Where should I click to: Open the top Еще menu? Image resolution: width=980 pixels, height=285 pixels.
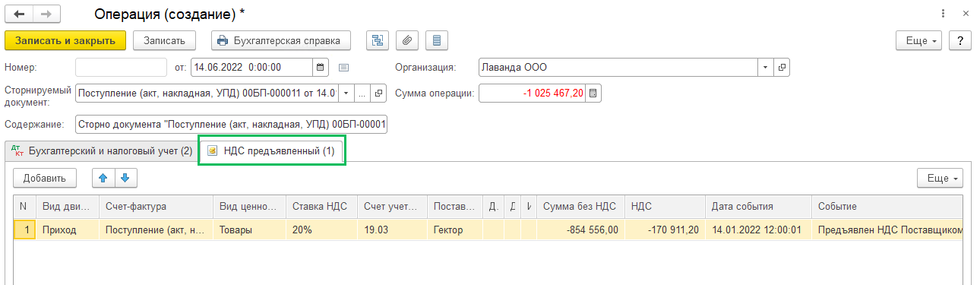click(920, 40)
